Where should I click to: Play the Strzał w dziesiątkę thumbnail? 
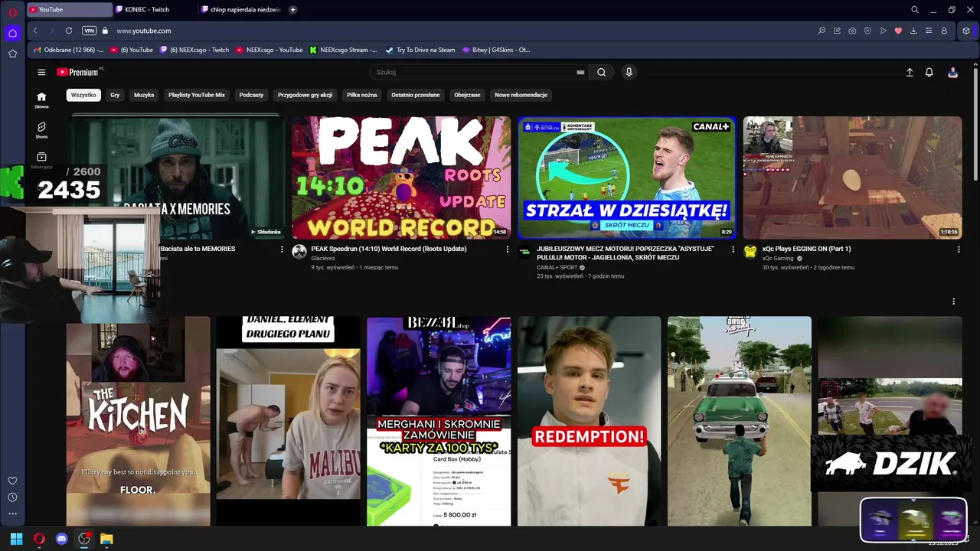[627, 178]
